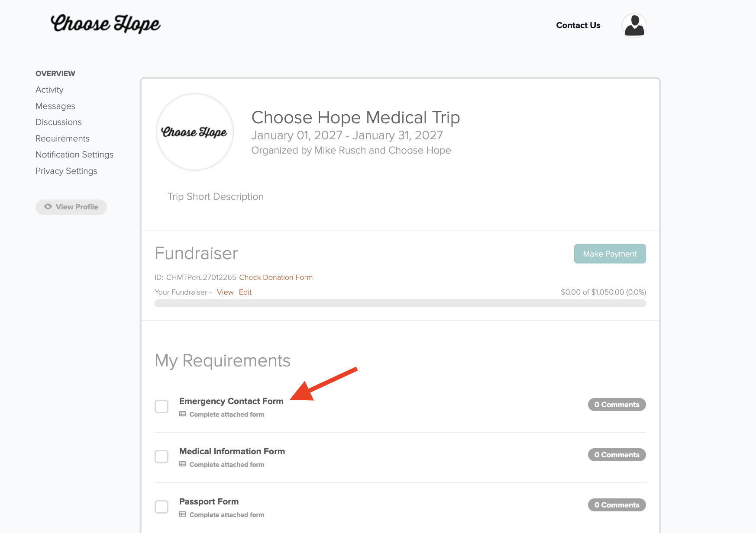Screen dimensions: 756x533
Task: Click the eye icon in View Profile
Action: (x=48, y=207)
